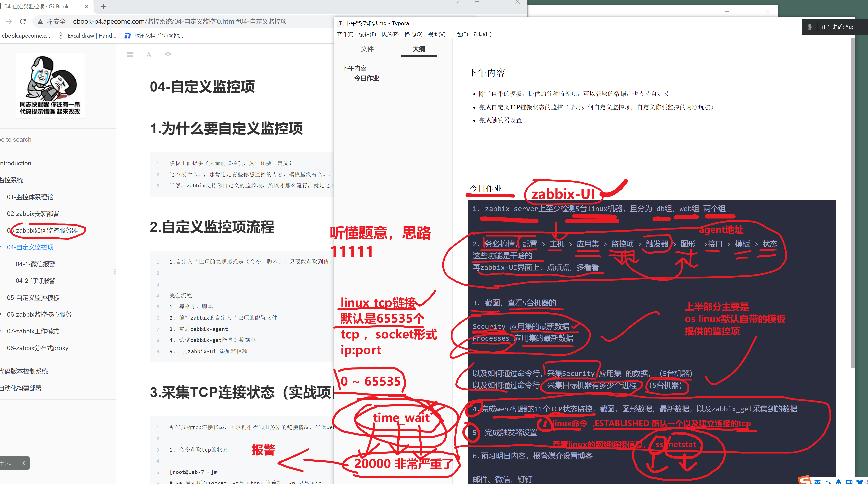Click the 完成触发器设置 bullet in Typora
The width and height of the screenshot is (868, 484).
click(x=500, y=120)
